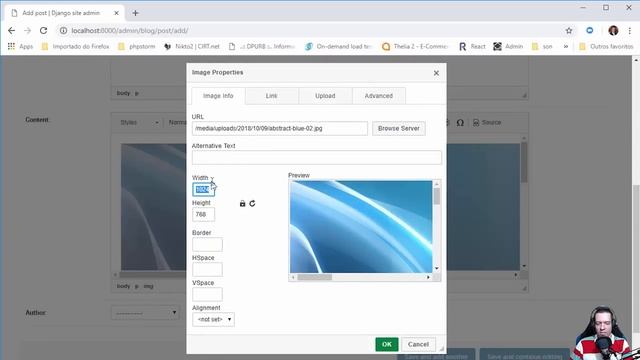Open Importado do Firefox bookmark folder
The width and height of the screenshot is (640, 360).
coord(76,47)
